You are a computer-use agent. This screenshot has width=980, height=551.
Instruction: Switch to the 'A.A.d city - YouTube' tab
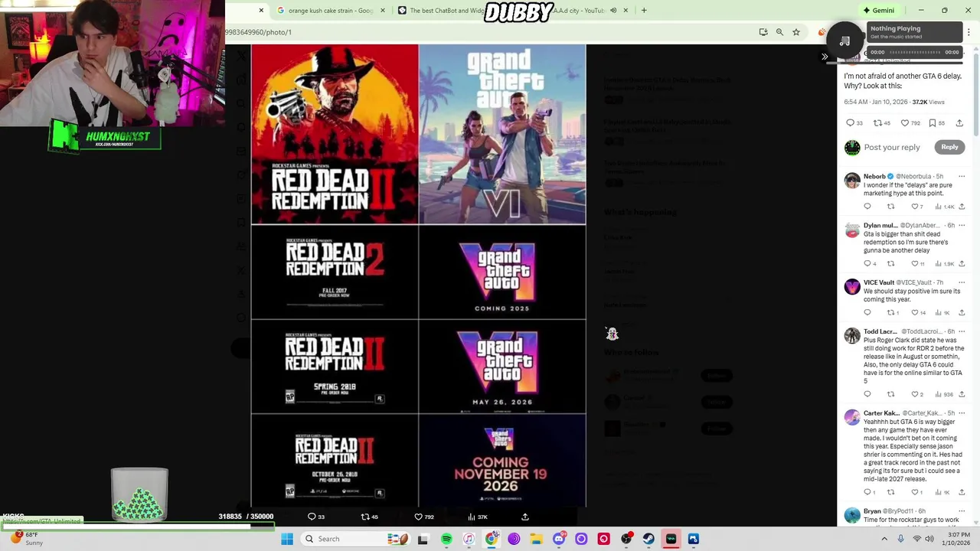[580, 11]
